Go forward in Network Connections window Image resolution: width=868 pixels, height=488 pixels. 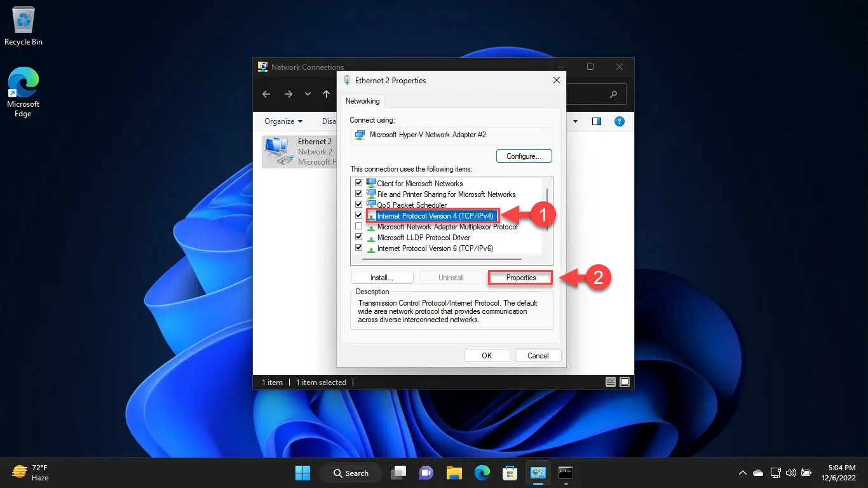point(288,94)
